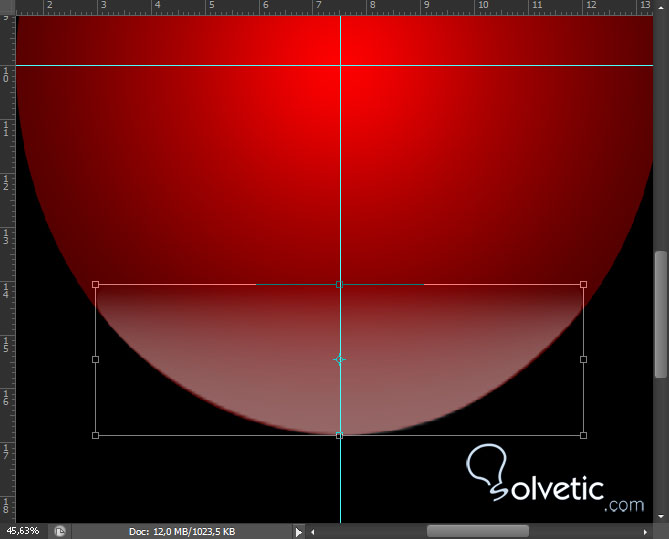Screen dimensions: 669x539
Task: Click the transform box middle-right handle
Action: click(x=583, y=360)
